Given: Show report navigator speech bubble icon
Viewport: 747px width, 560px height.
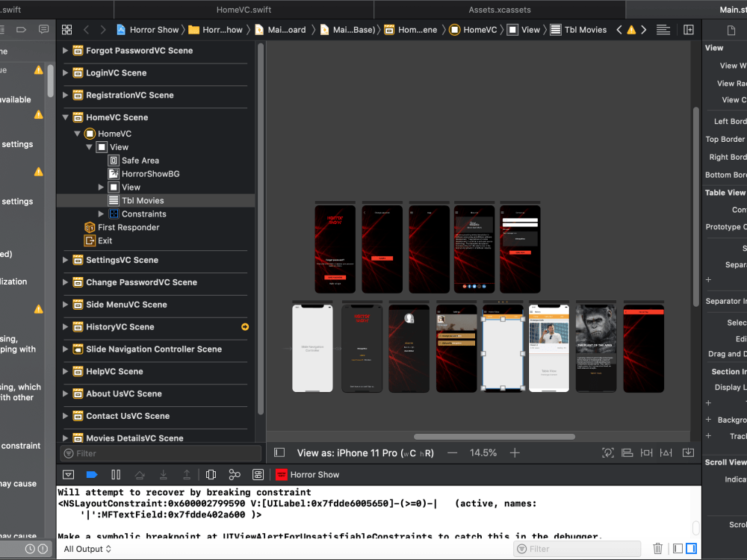Looking at the screenshot, I should pos(44,30).
